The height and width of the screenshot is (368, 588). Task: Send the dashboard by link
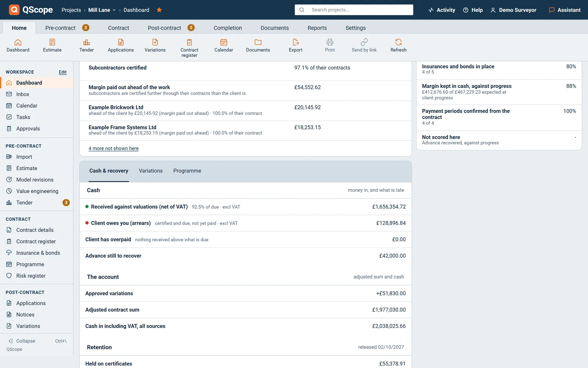tap(364, 46)
